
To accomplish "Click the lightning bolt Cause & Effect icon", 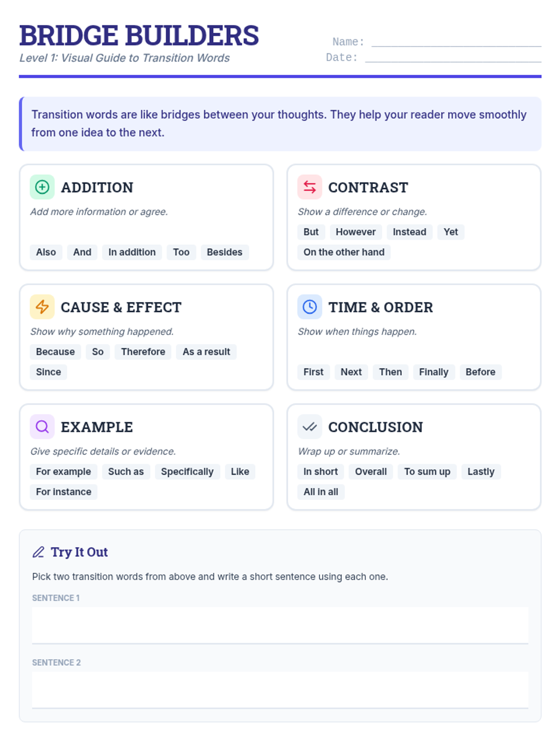I will point(42,307).
